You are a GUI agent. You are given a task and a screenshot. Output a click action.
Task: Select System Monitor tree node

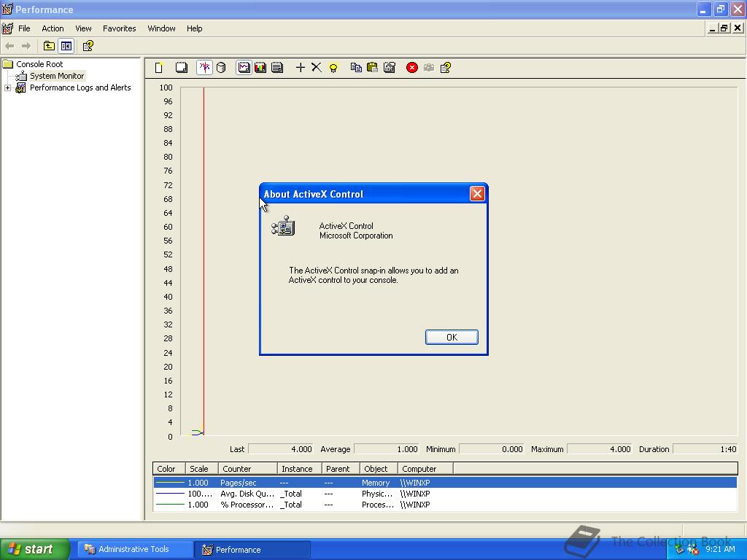[57, 76]
